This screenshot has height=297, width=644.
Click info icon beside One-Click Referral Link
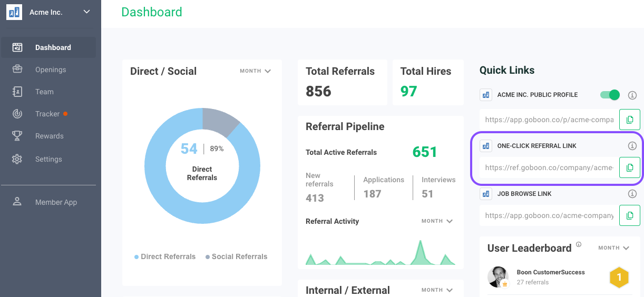tap(632, 146)
